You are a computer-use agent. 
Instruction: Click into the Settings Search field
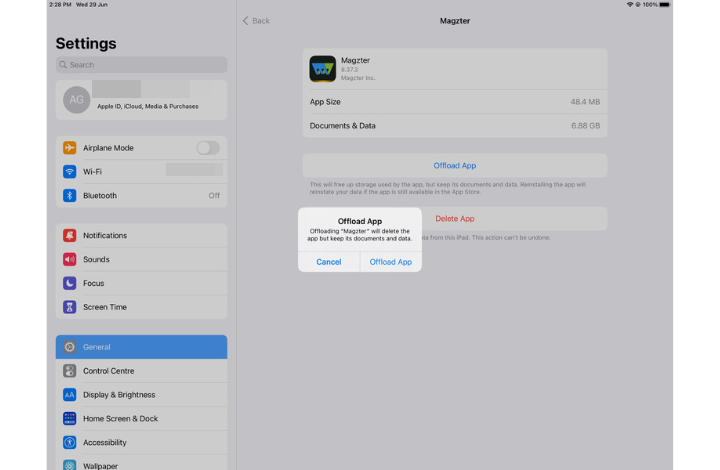(141, 65)
